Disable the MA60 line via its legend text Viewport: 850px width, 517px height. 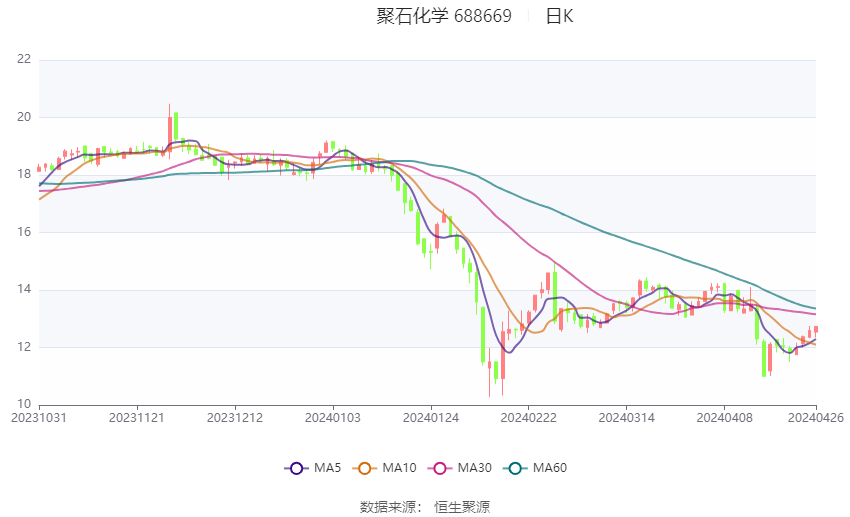coord(550,468)
